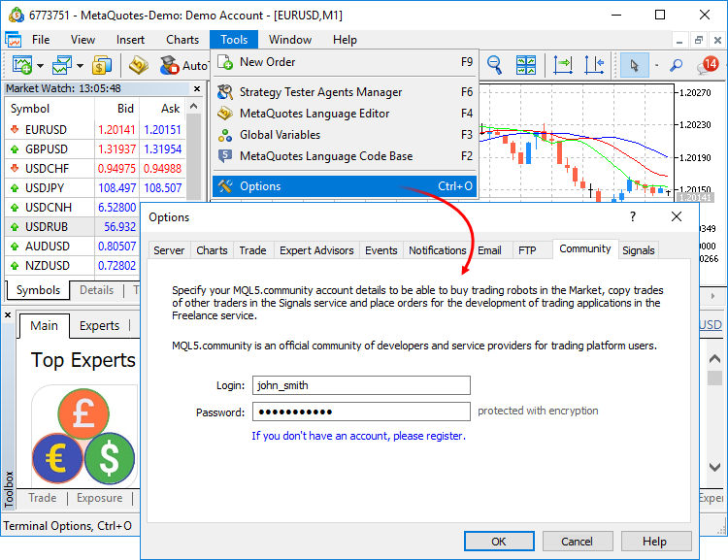The image size is (728, 560).
Task: Switch to the Notifications tab
Action: tap(437, 250)
